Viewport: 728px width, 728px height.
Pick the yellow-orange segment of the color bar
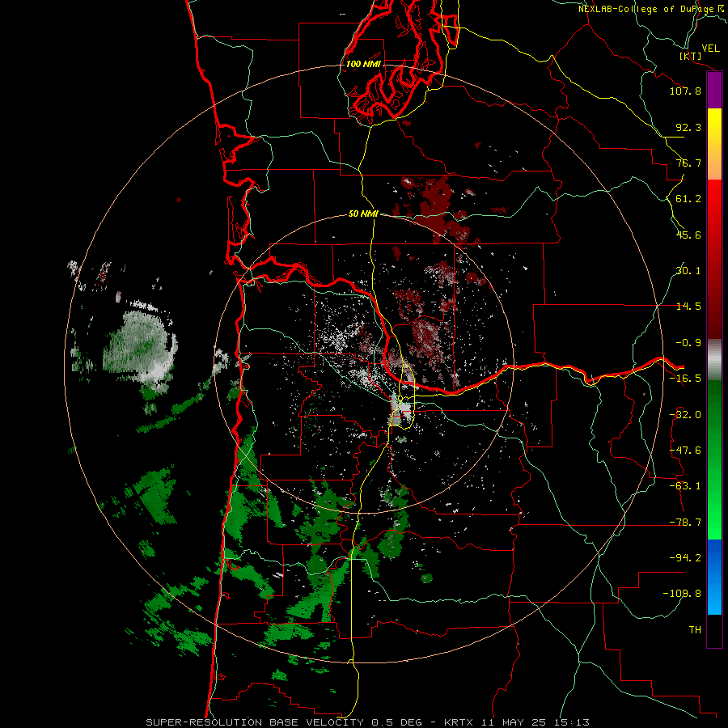pyautogui.click(x=714, y=144)
